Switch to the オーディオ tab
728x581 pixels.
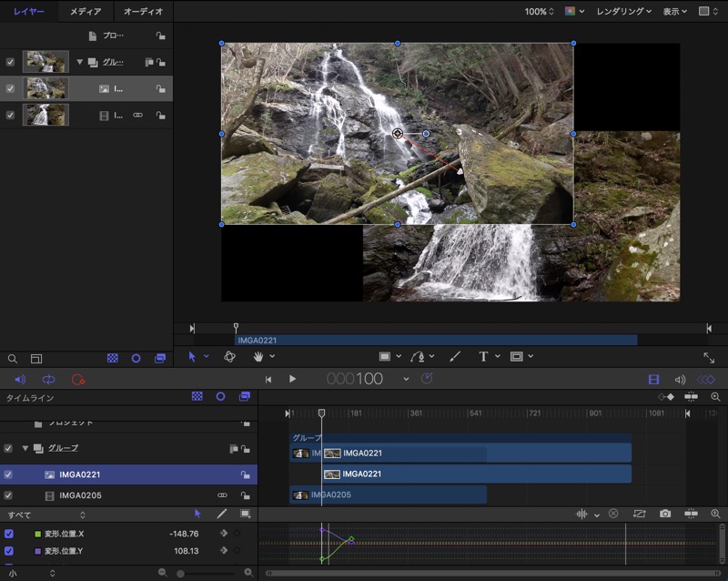143,12
